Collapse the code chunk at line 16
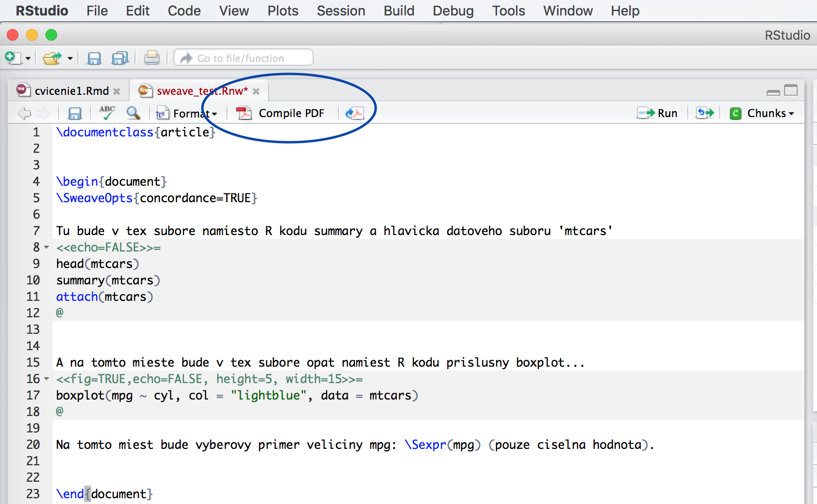 pyautogui.click(x=46, y=379)
